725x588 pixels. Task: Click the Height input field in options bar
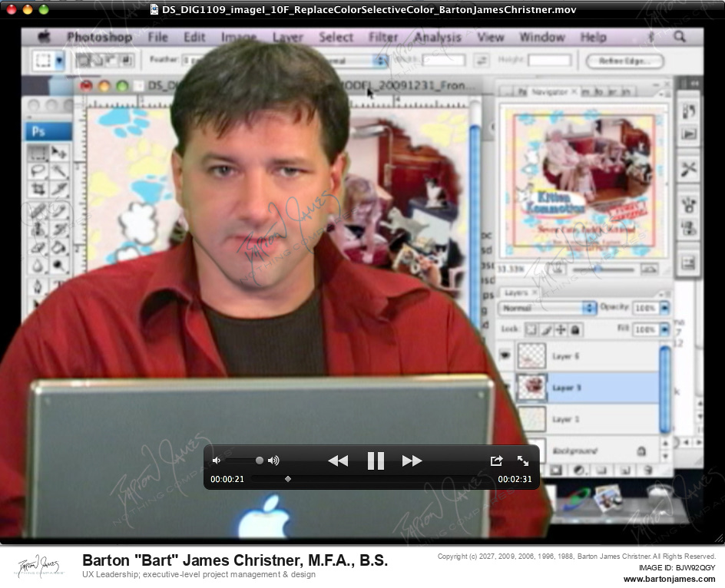549,60
